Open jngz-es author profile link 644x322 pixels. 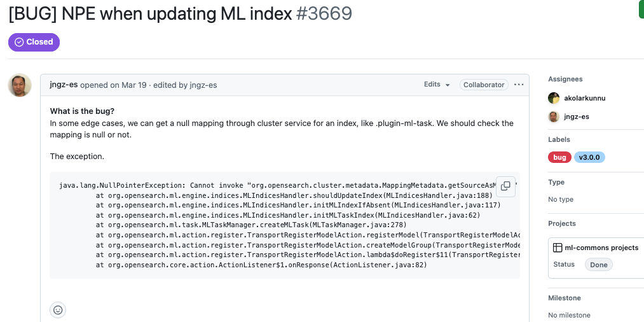click(64, 85)
